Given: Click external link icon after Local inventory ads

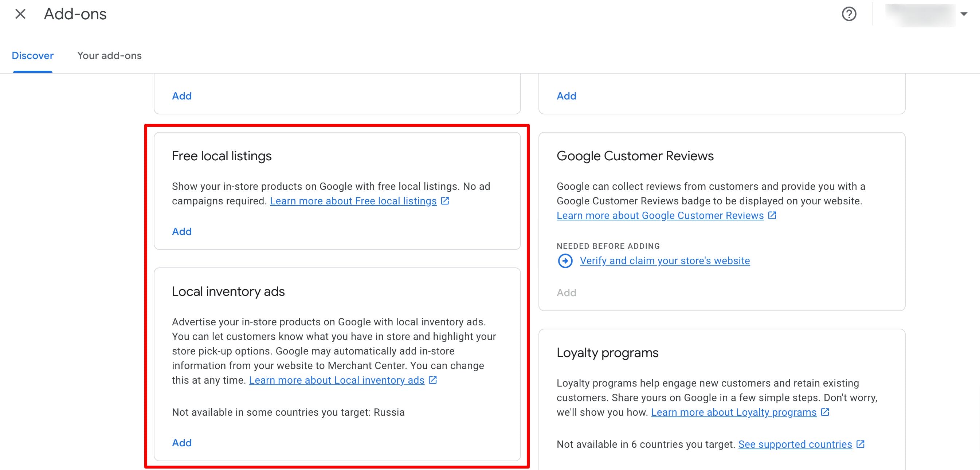Looking at the screenshot, I should coord(432,380).
